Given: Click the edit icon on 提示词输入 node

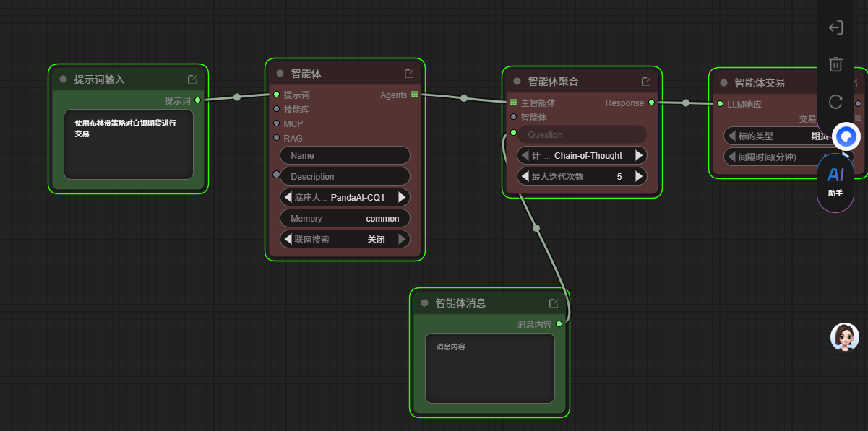Looking at the screenshot, I should tap(192, 79).
